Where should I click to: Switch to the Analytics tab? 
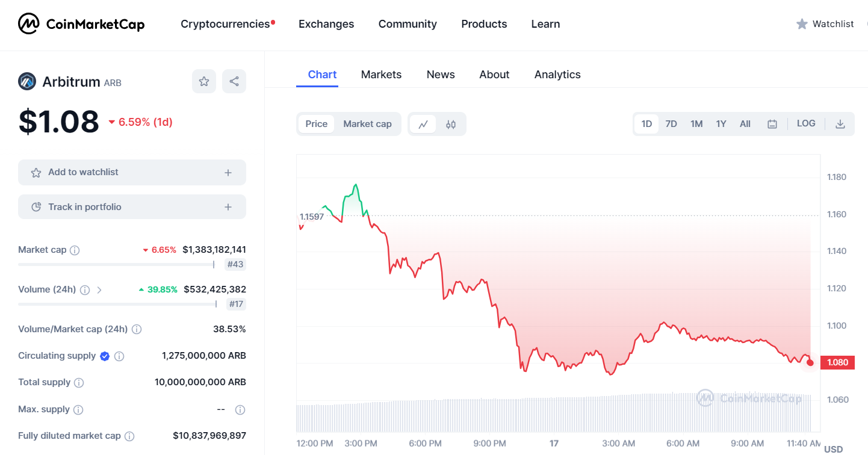[557, 75]
